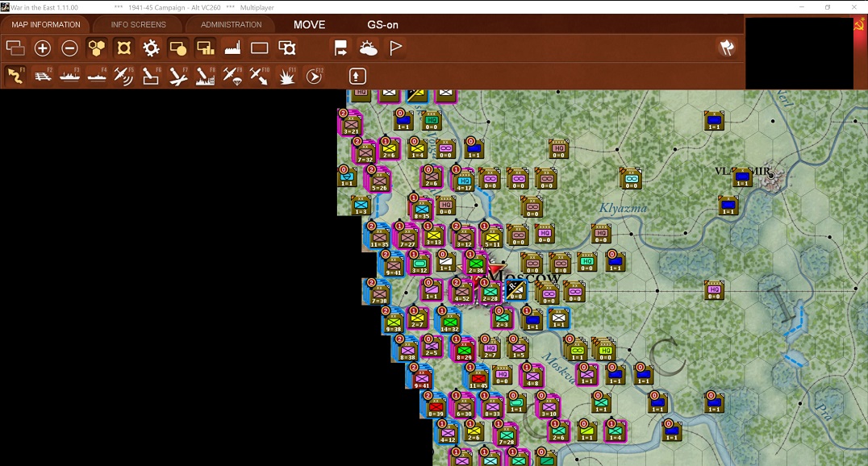Screen dimensions: 868x466
Task: Click the Klyazma river label
Action: coord(623,208)
